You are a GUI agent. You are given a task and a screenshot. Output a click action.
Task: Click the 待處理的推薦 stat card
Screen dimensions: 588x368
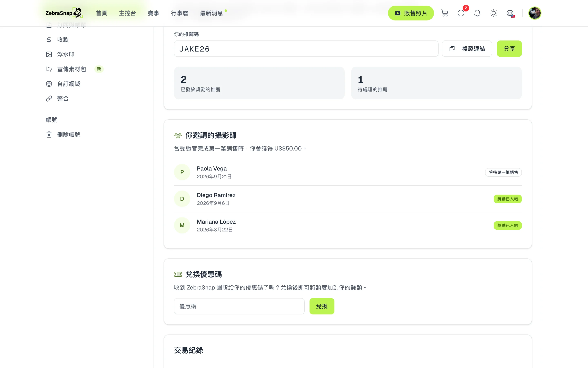[x=436, y=83]
